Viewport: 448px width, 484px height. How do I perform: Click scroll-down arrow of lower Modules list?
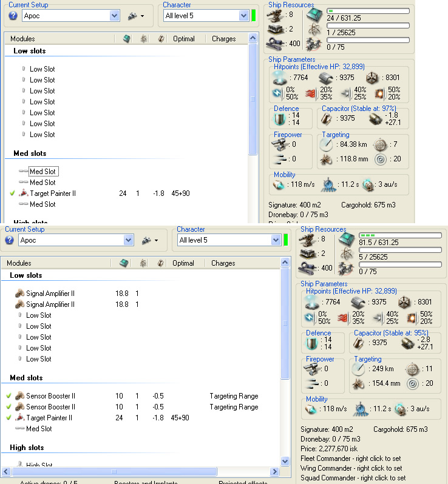285,461
